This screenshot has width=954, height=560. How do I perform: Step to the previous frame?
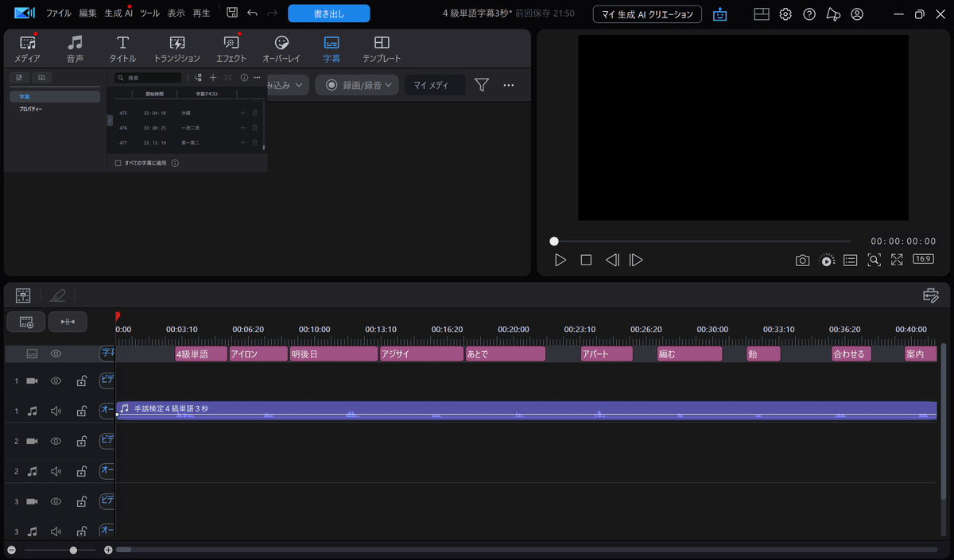pyautogui.click(x=611, y=260)
